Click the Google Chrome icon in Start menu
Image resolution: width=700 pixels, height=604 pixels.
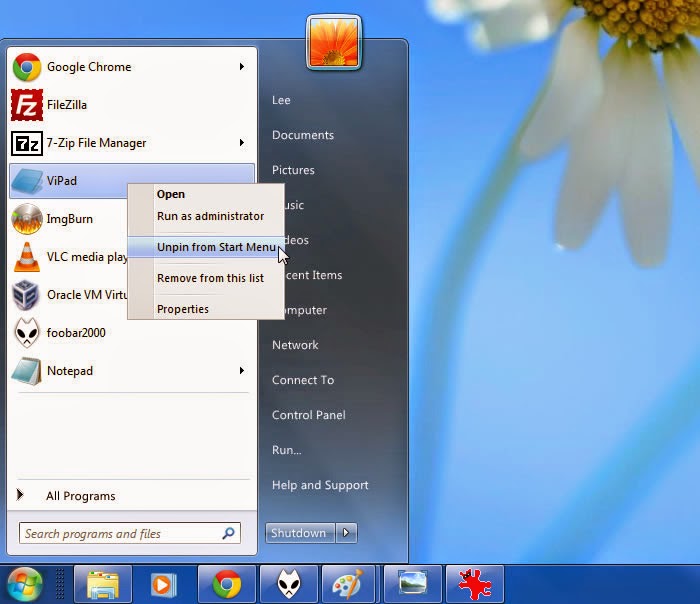point(27,67)
